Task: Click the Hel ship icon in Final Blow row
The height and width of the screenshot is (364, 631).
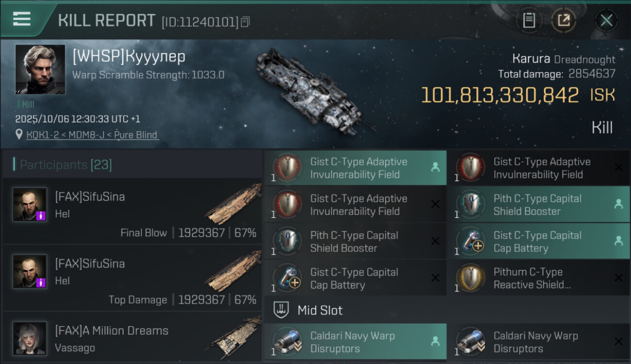Action: [233, 203]
